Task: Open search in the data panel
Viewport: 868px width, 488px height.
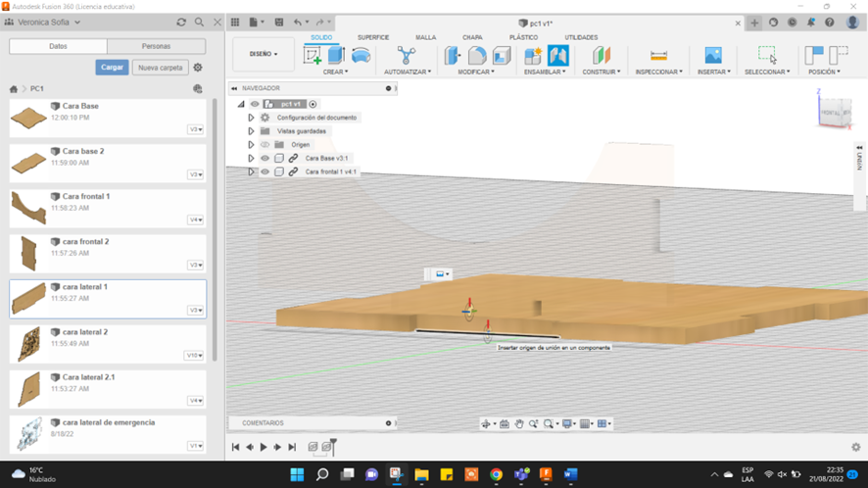Action: 199,23
